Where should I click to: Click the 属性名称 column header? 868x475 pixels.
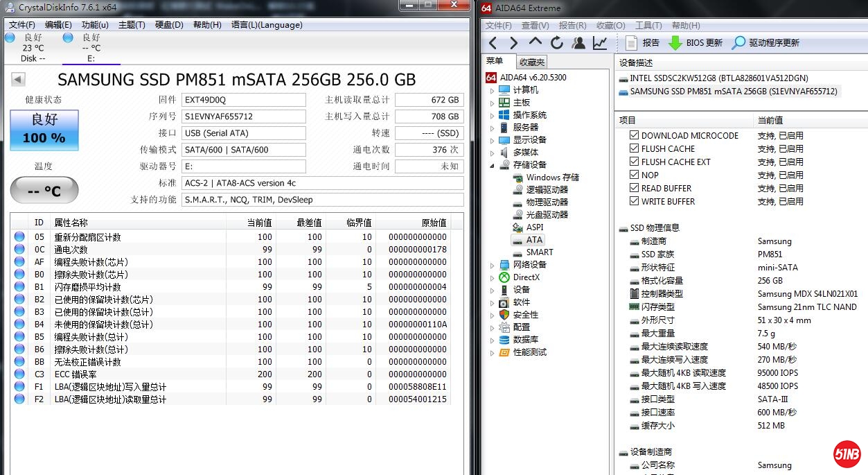point(138,223)
